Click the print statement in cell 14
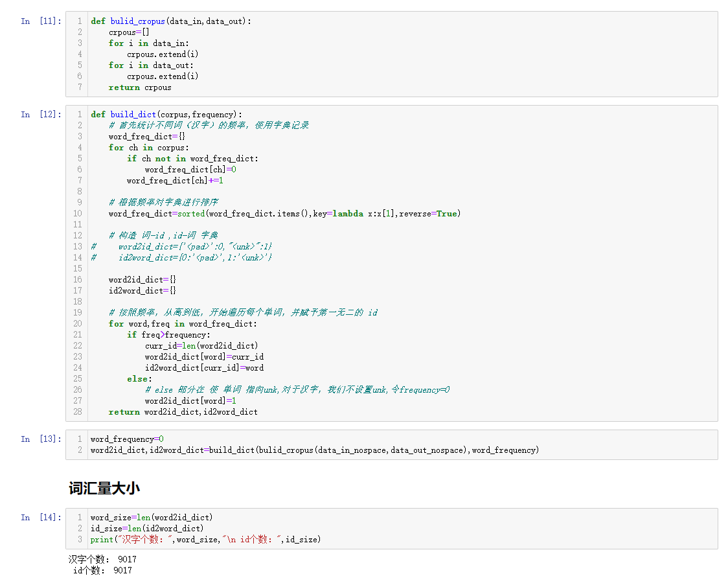The width and height of the screenshot is (728, 587). 205,540
